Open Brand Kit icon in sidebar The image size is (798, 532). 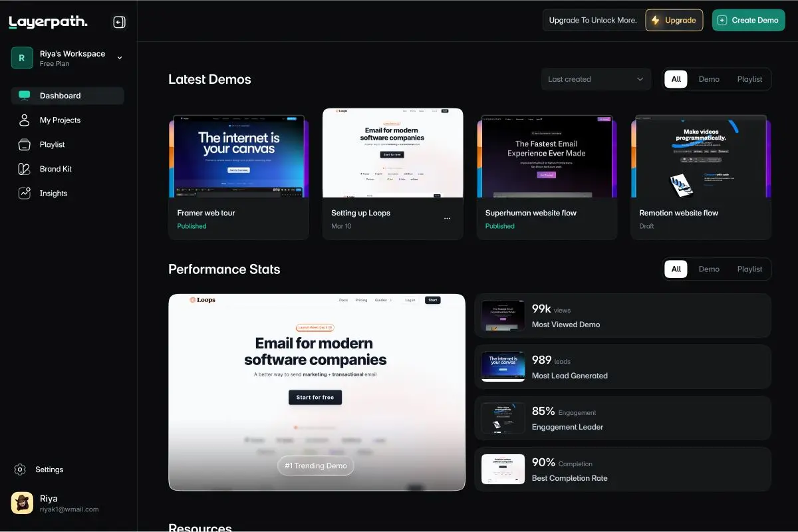pos(25,169)
